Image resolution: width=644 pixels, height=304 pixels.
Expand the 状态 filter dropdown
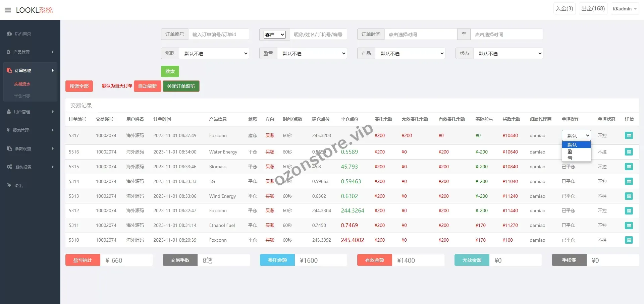(508, 54)
